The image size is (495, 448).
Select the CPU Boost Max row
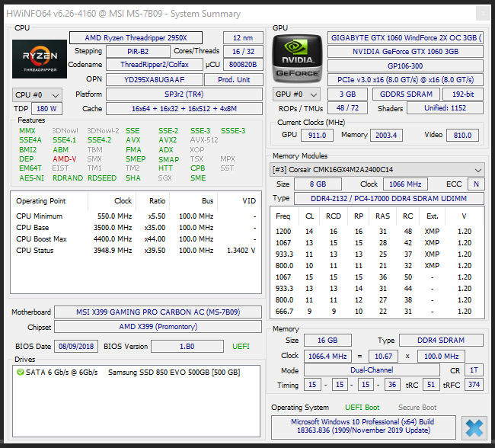pyautogui.click(x=136, y=238)
